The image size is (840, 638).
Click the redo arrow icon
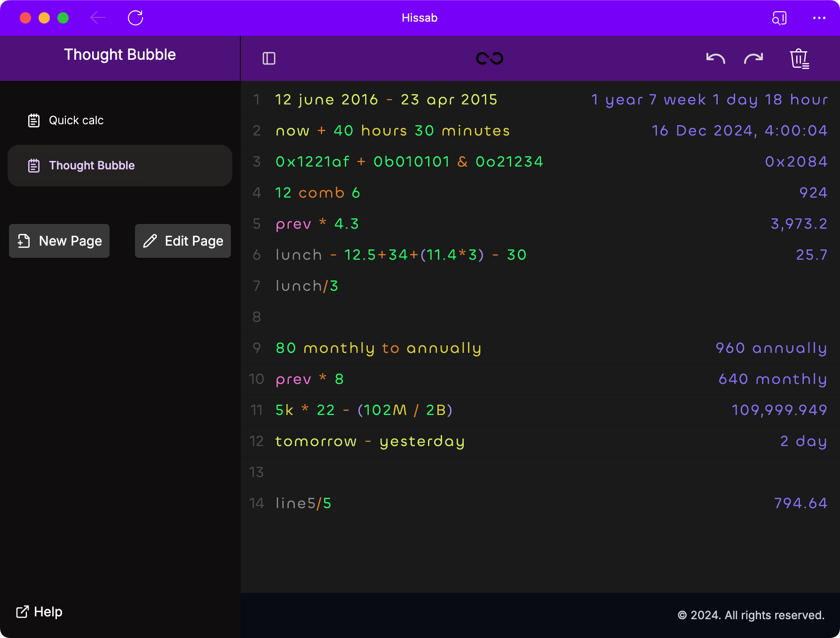[753, 58]
